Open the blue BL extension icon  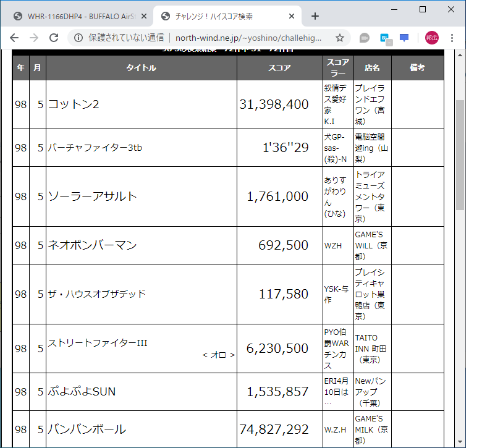point(386,38)
